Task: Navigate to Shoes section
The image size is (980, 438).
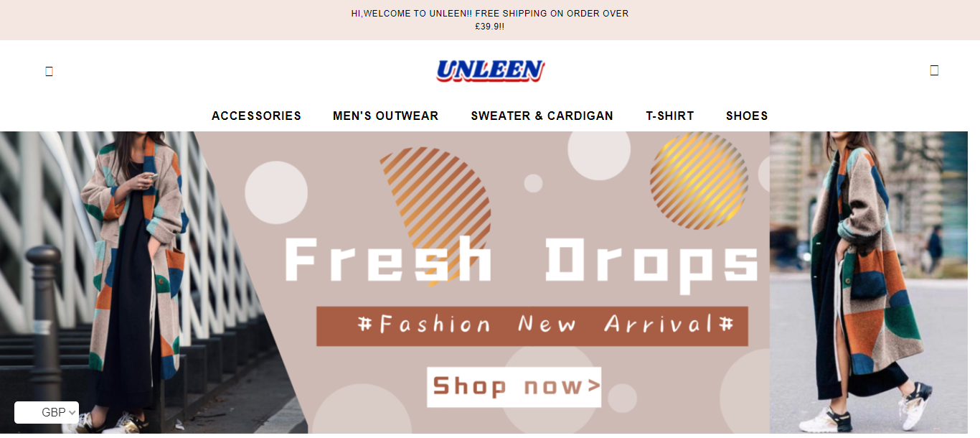Action: pos(747,116)
